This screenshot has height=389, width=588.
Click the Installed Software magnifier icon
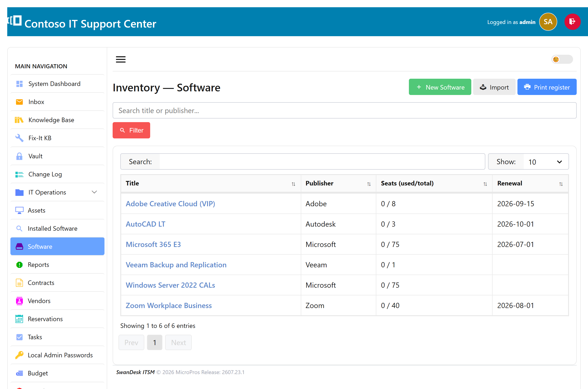point(19,228)
